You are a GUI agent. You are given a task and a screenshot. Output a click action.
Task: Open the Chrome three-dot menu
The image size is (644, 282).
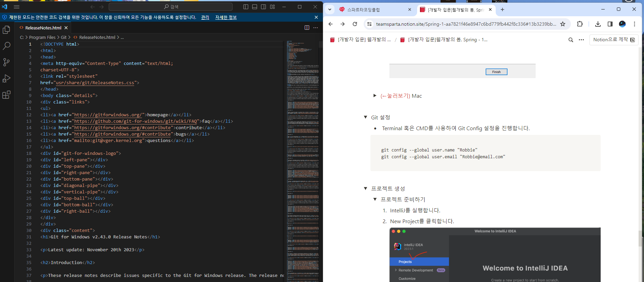point(635,24)
